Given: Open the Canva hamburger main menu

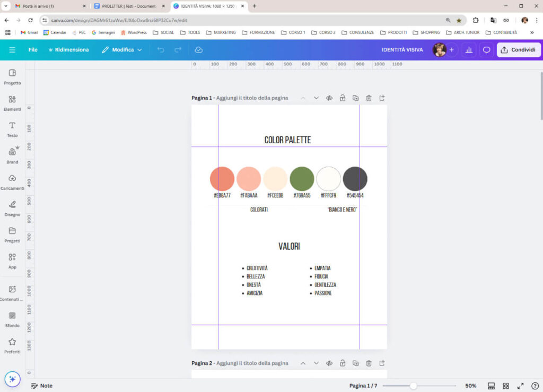Looking at the screenshot, I should (x=12, y=50).
